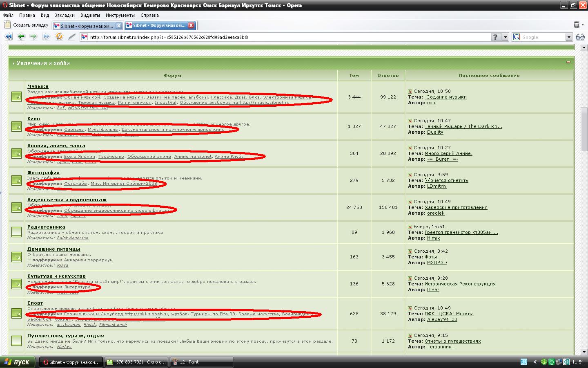Open the Файл menu
The height and width of the screenshot is (368, 588).
point(8,15)
